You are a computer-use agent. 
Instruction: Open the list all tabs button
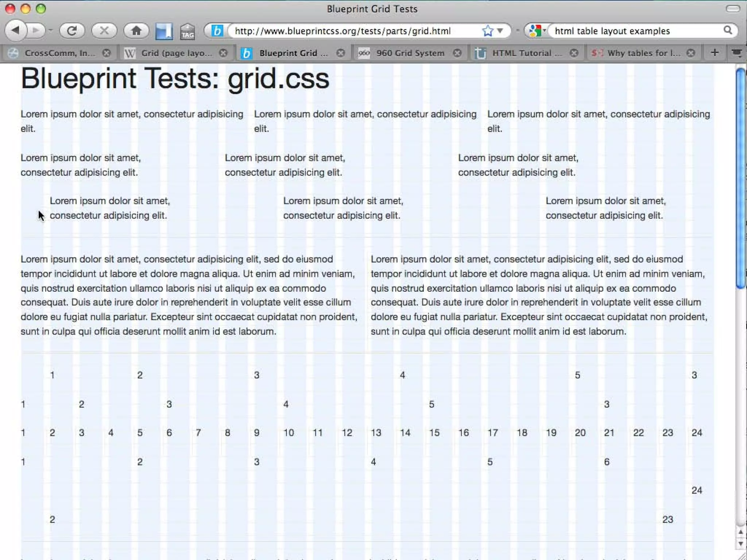(x=737, y=53)
